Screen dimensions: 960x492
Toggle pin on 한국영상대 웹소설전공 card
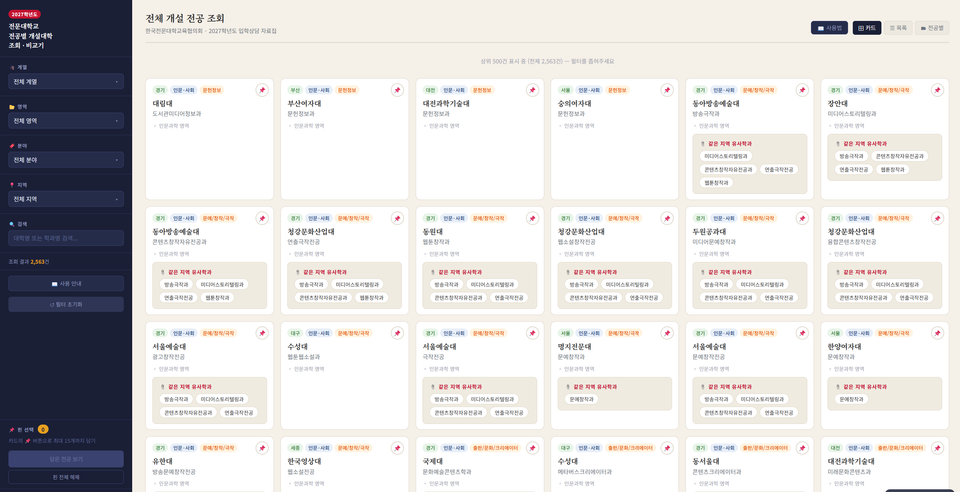397,448
